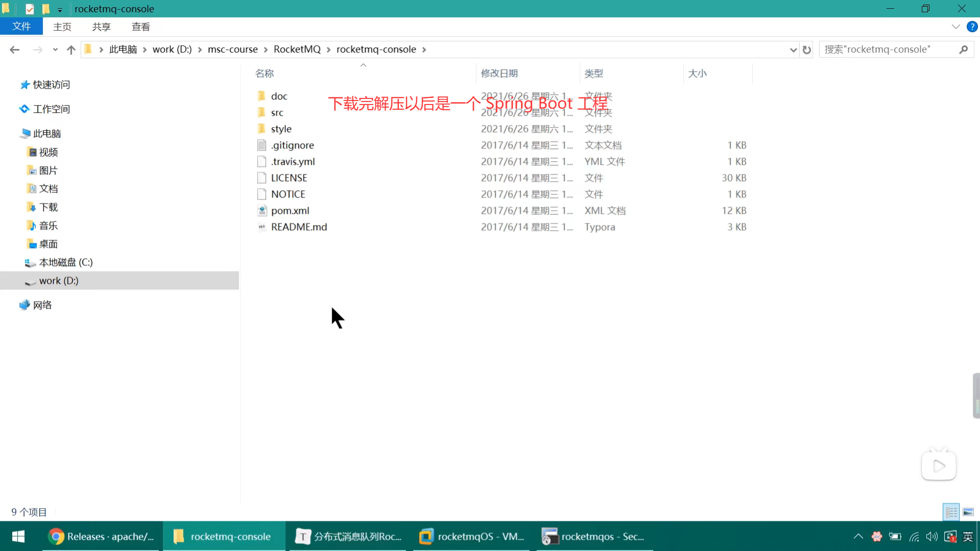Show hidden system tray icons

858,536
